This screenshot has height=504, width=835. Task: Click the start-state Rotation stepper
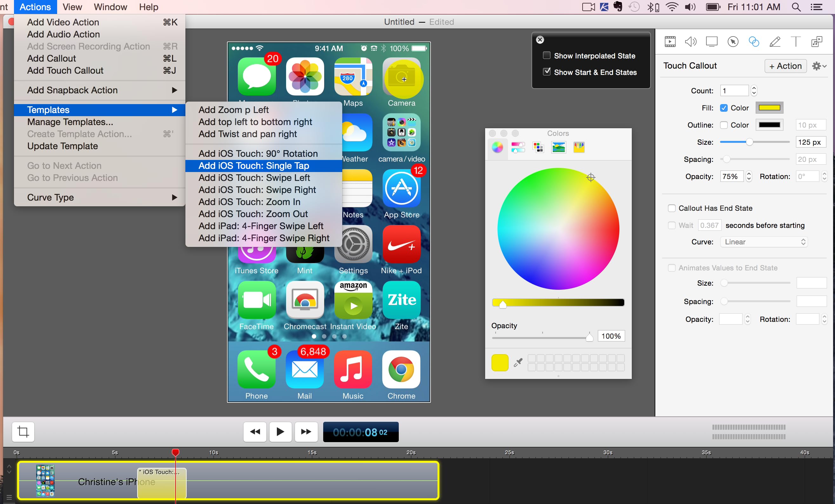825,176
